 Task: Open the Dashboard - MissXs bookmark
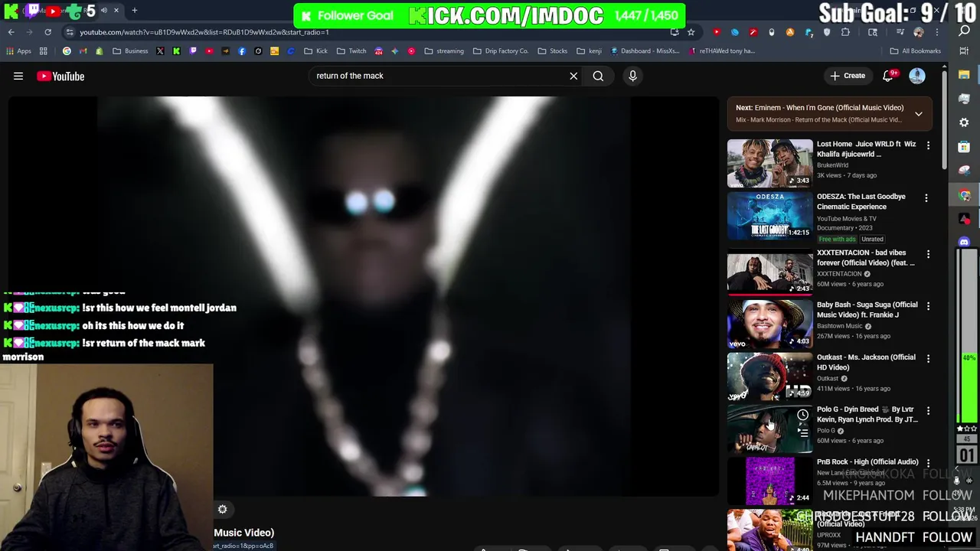[645, 51]
